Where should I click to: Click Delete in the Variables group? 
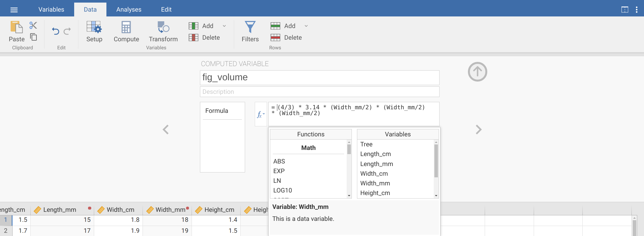204,38
